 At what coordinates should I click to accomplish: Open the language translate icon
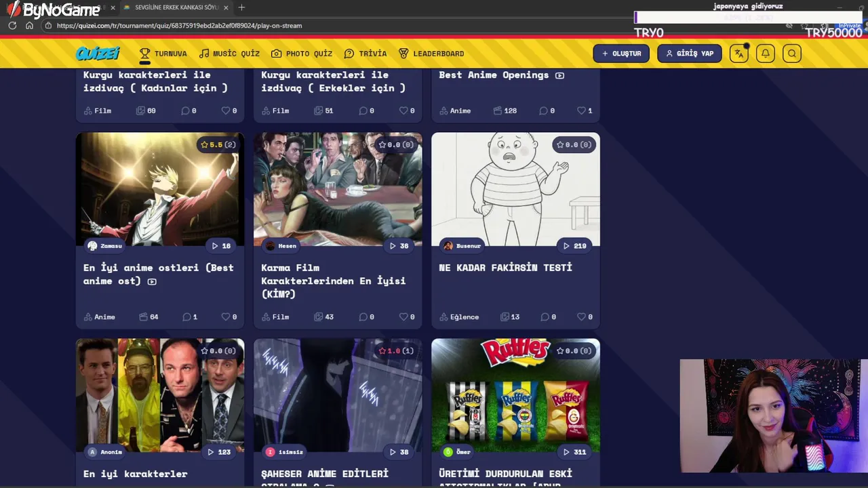tap(739, 54)
